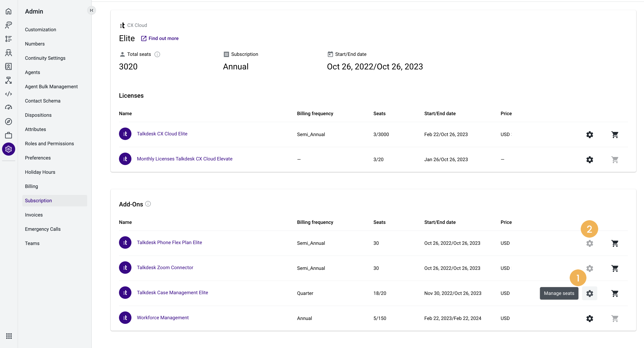Open Monthly Licenses Talkdesk CX Cloud Elevate link
644x348 pixels.
(185, 159)
